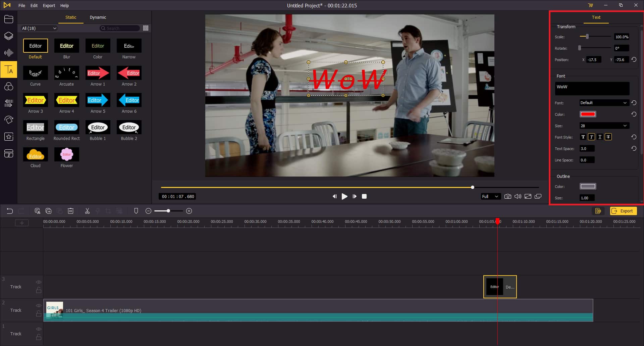This screenshot has width=644, height=346.
Task: Add a marker with the marker icon
Action: [x=136, y=211]
